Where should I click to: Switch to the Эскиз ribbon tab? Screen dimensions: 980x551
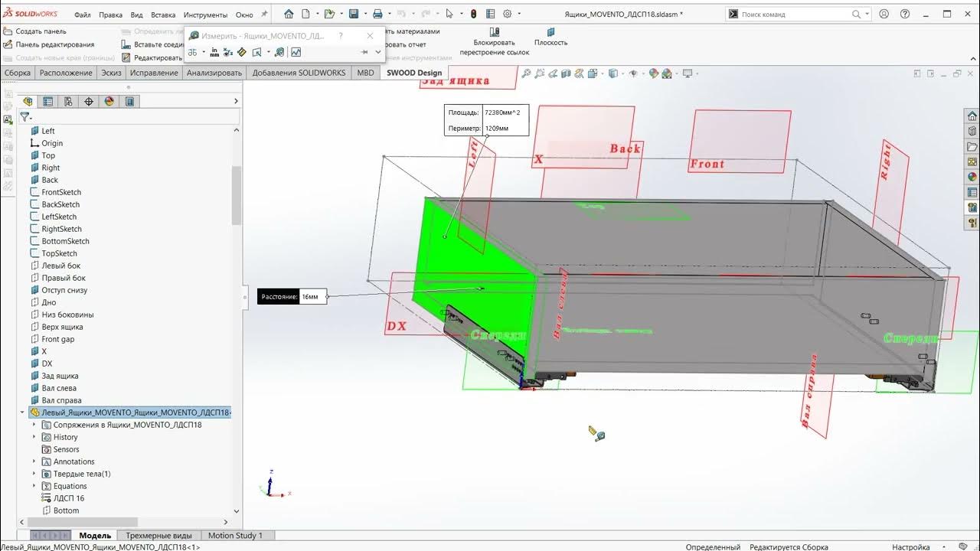(x=111, y=73)
